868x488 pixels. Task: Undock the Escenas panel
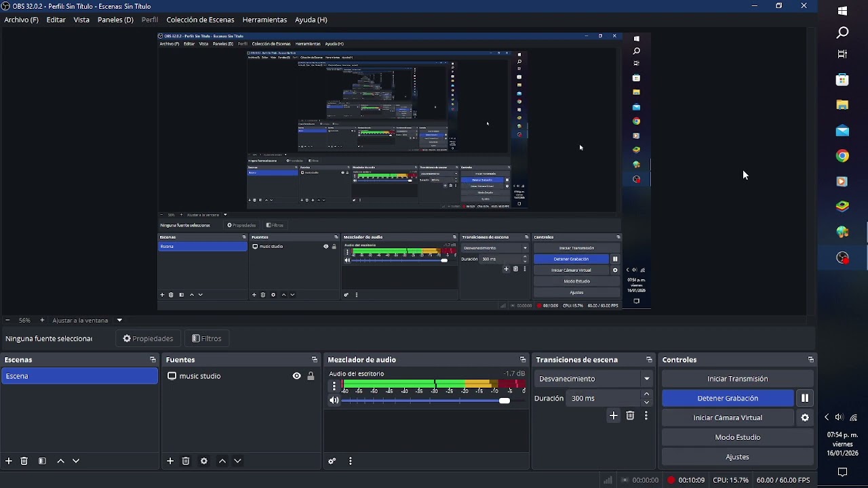pos(153,360)
